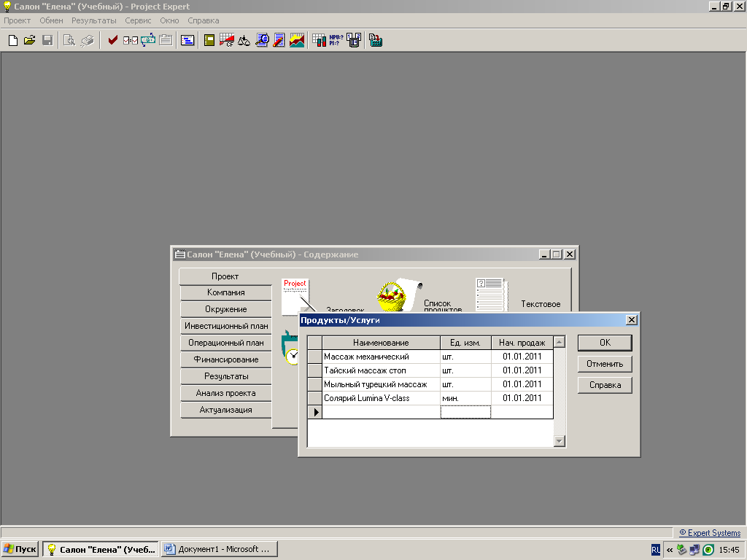
Task: Open the Проект menu
Action: 18,20
